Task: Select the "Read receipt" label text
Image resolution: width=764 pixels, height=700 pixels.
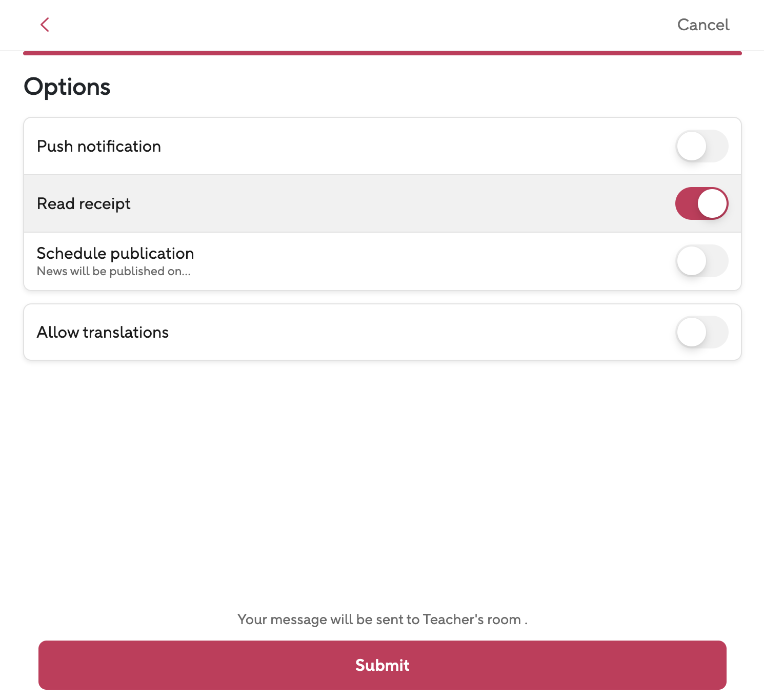Action: click(x=84, y=204)
